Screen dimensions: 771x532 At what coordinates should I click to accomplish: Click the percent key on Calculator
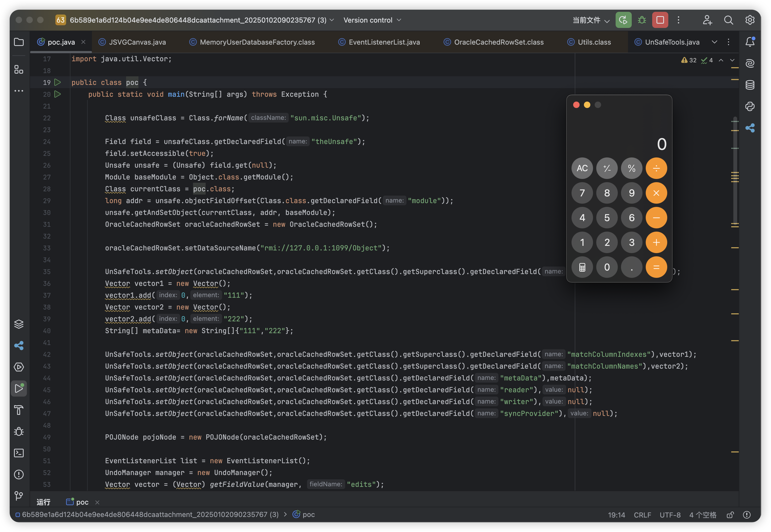(631, 168)
